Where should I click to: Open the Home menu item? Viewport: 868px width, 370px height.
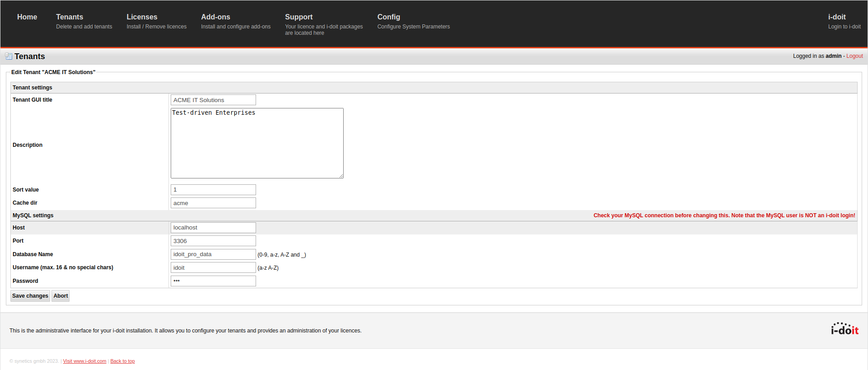point(27,17)
